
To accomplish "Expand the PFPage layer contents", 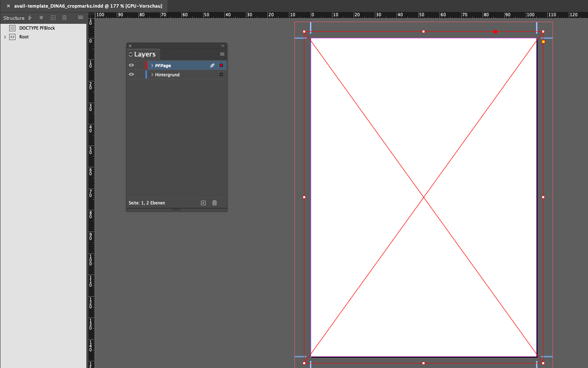I will [x=152, y=65].
